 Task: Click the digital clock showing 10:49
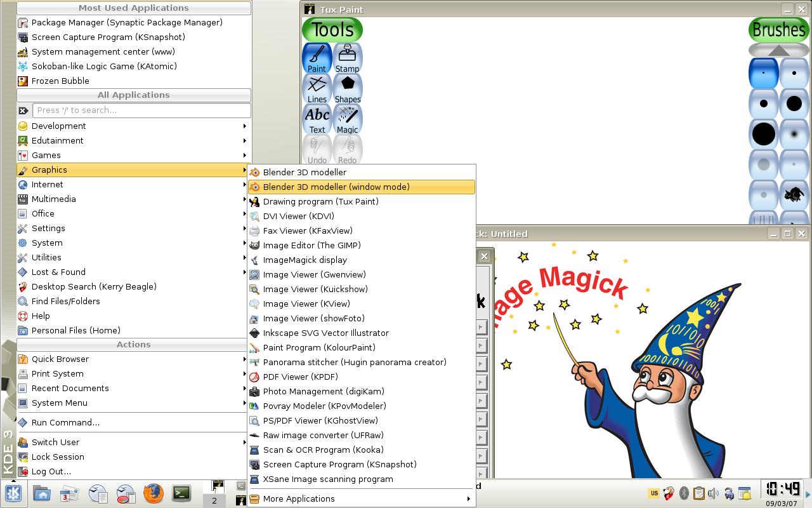pos(783,489)
